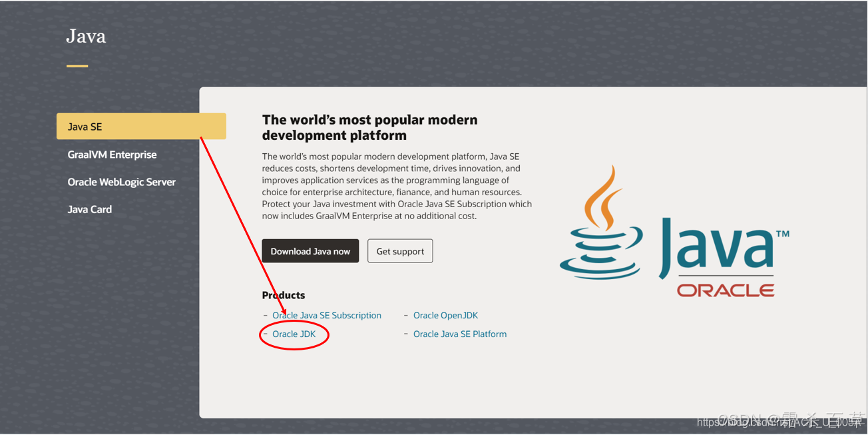
Task: Click the Get support button
Action: coord(400,251)
